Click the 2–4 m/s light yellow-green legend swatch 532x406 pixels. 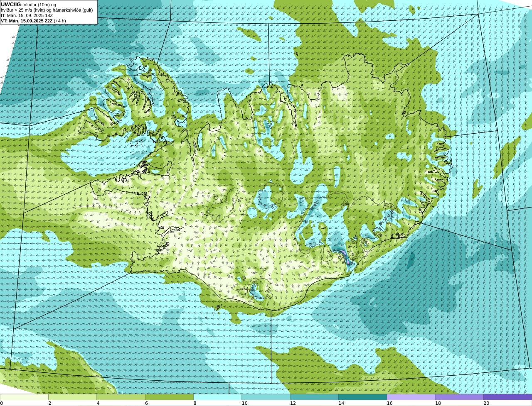[72, 397]
